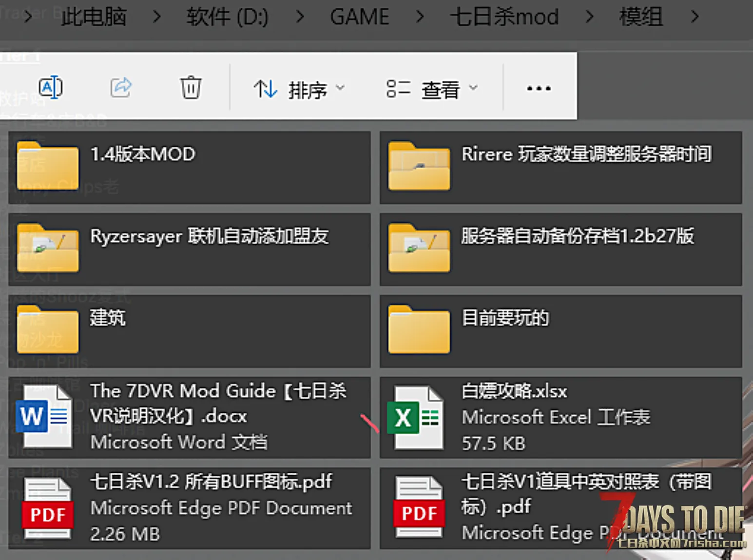Go to 此电脑 in breadcrumb path

[94, 17]
